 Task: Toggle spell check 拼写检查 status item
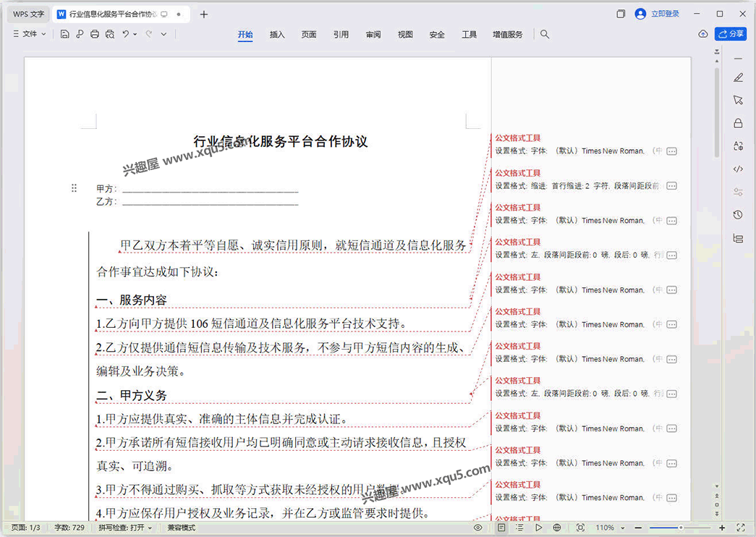(x=125, y=528)
